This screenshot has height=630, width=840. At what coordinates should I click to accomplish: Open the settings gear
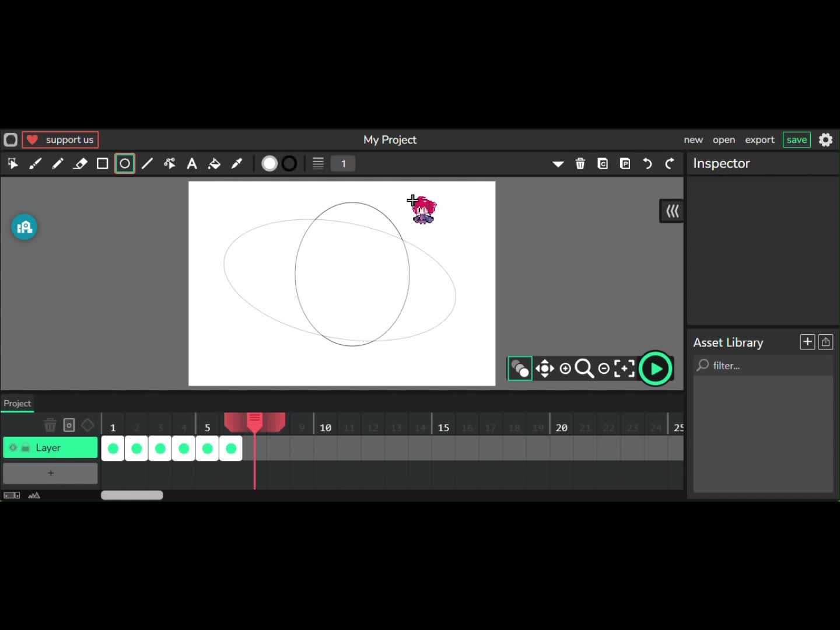tap(825, 140)
